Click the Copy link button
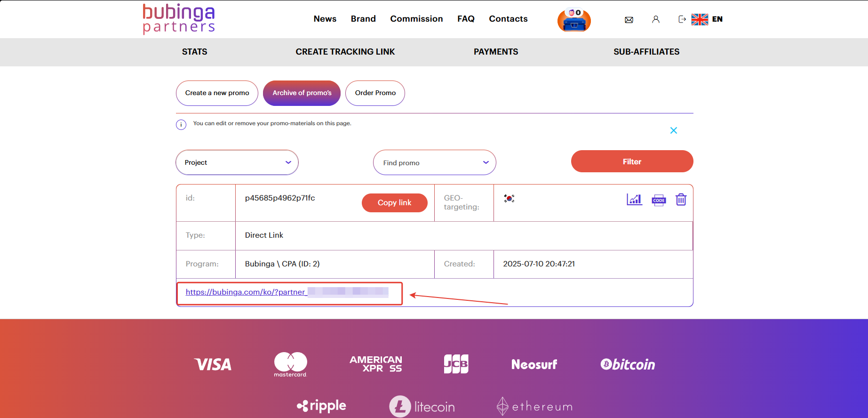Viewport: 868px width, 418px height. (395, 203)
